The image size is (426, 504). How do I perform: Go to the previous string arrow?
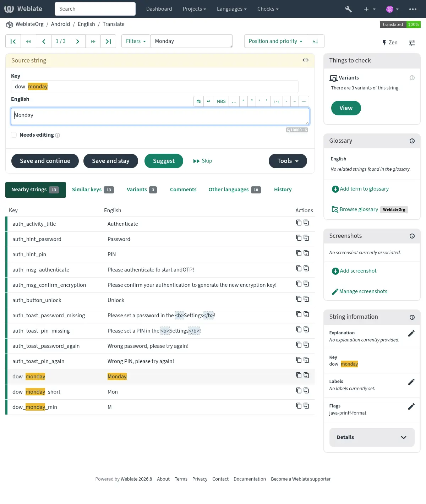click(x=44, y=42)
